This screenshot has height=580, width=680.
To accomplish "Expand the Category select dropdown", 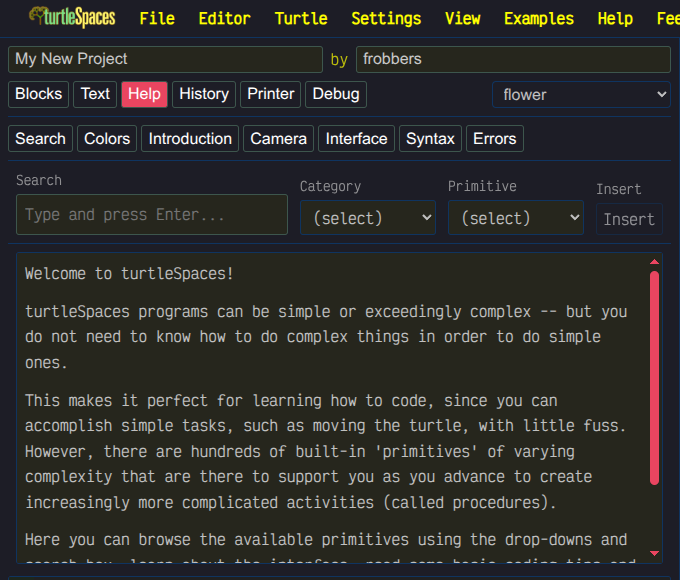I will (x=368, y=218).
